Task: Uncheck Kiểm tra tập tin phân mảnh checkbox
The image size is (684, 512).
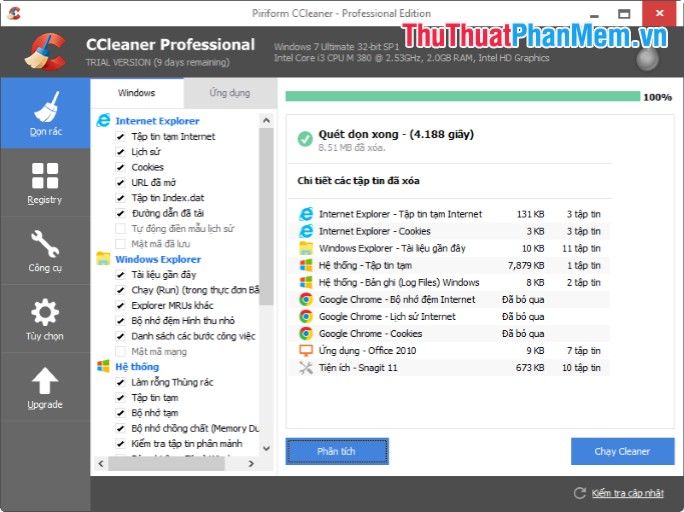Action: pos(120,444)
